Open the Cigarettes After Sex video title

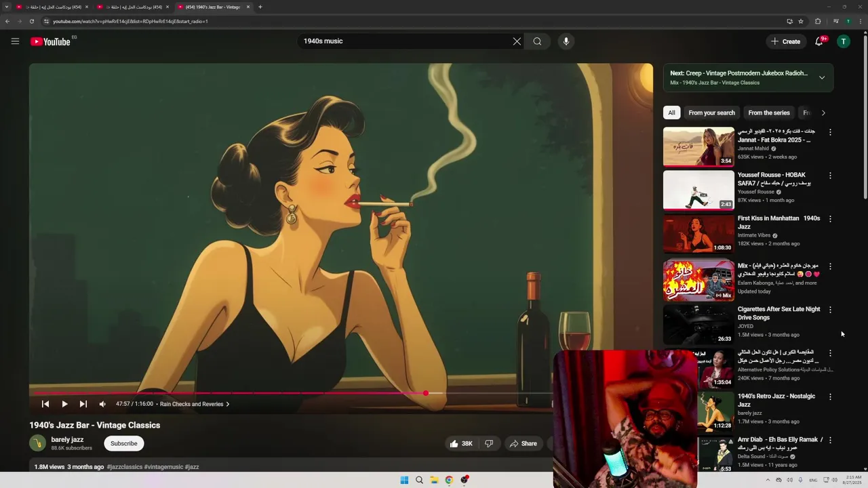[x=778, y=313]
